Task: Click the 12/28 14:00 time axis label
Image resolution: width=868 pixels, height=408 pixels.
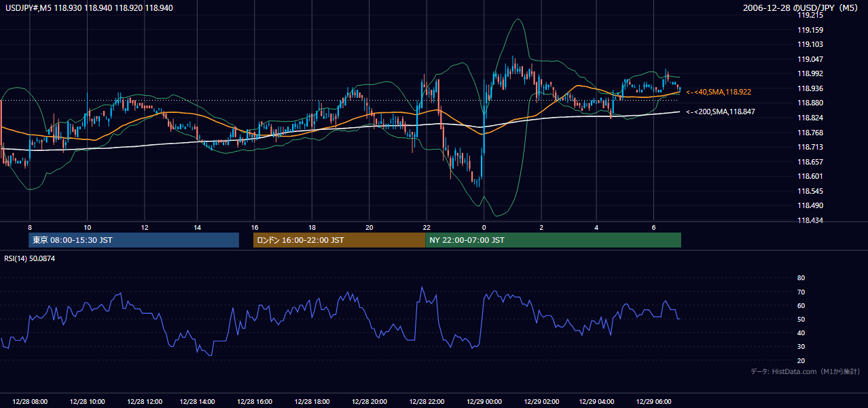Action: [197, 402]
